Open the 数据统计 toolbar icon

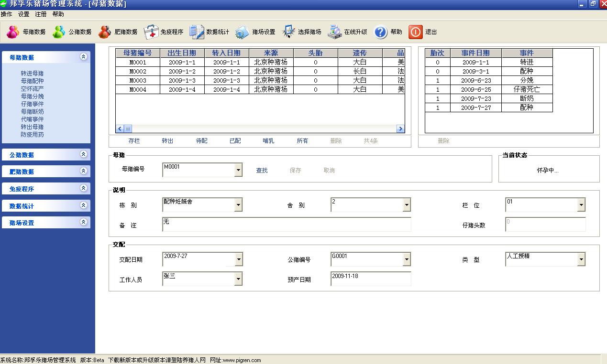(x=197, y=32)
